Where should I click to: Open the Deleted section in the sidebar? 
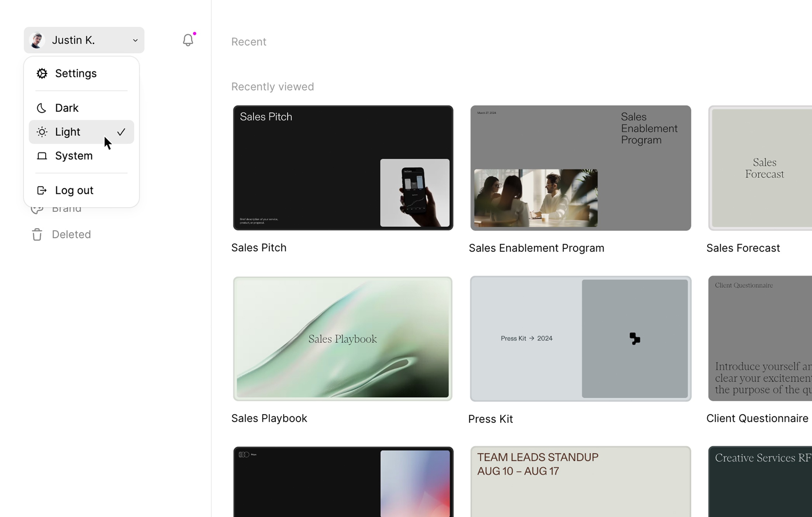point(71,234)
